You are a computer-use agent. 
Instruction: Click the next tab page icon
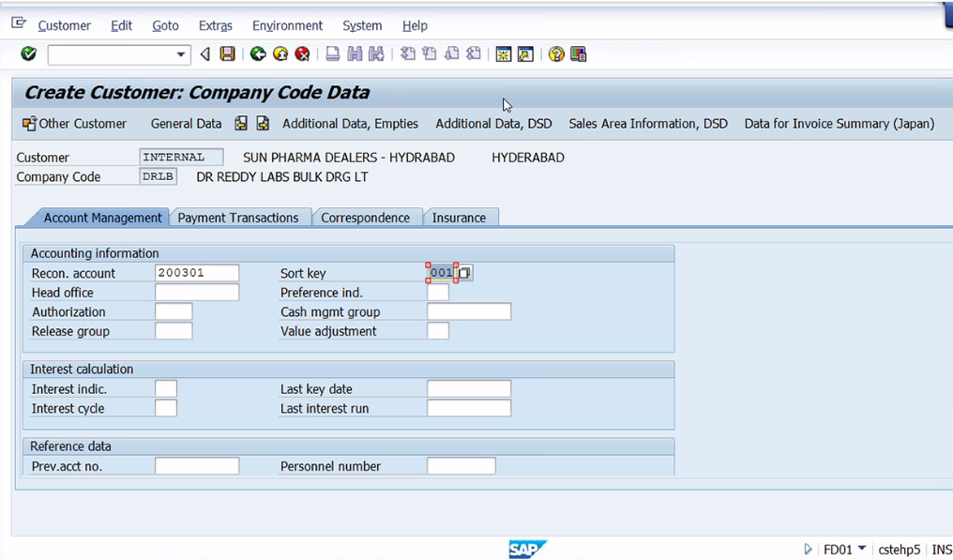[x=263, y=124]
